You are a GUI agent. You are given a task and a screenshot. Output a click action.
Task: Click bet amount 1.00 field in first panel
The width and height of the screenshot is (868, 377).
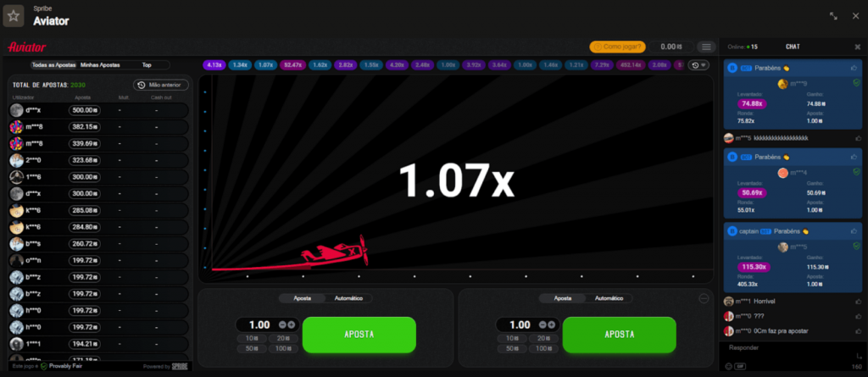[x=259, y=325]
